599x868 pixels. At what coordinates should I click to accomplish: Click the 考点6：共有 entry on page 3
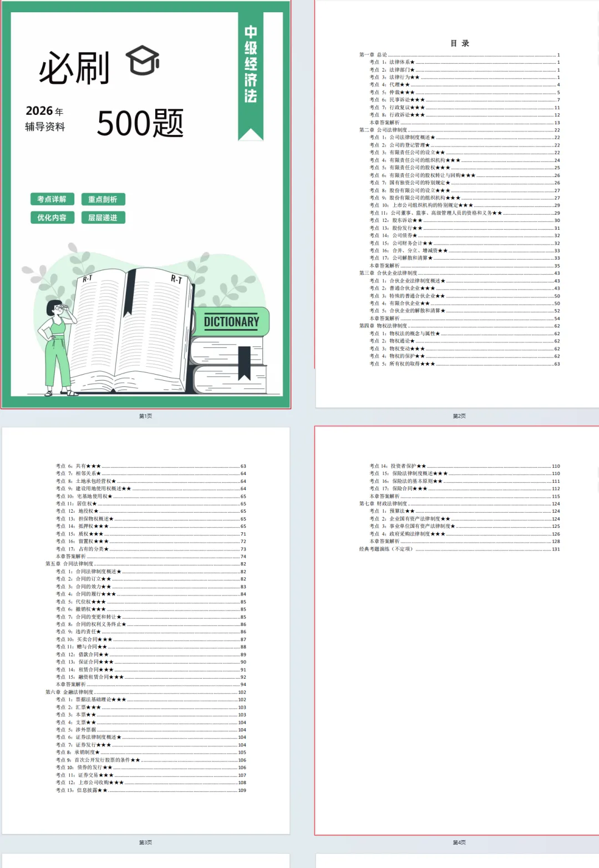point(151,466)
